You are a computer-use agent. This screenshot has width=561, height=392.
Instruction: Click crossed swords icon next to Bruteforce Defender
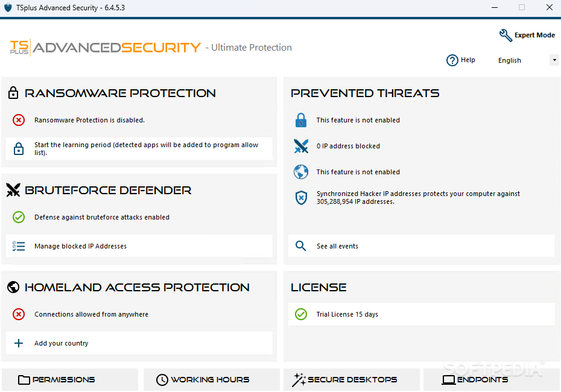coord(13,190)
